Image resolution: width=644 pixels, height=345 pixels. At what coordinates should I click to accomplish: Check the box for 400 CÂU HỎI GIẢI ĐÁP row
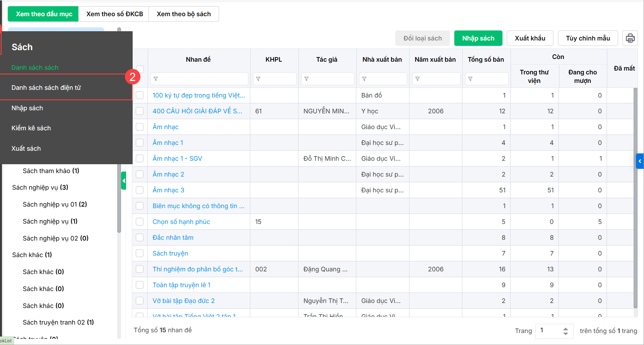point(140,111)
